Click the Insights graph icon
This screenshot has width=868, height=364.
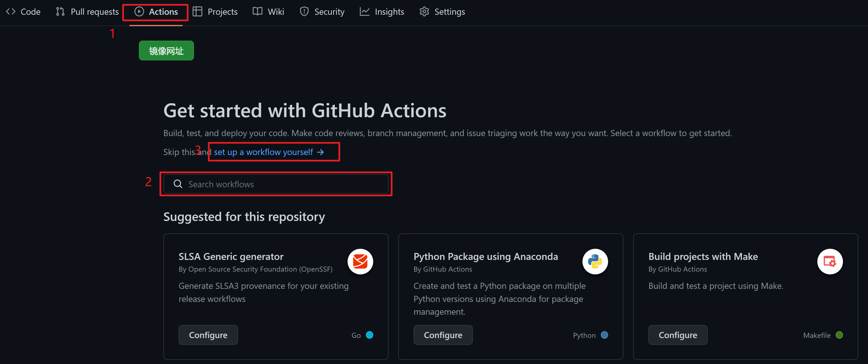[365, 11]
